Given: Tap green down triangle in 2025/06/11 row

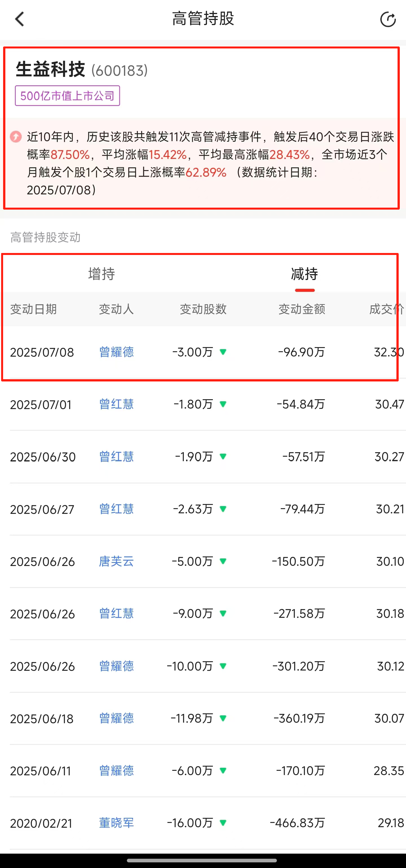Looking at the screenshot, I should (223, 771).
